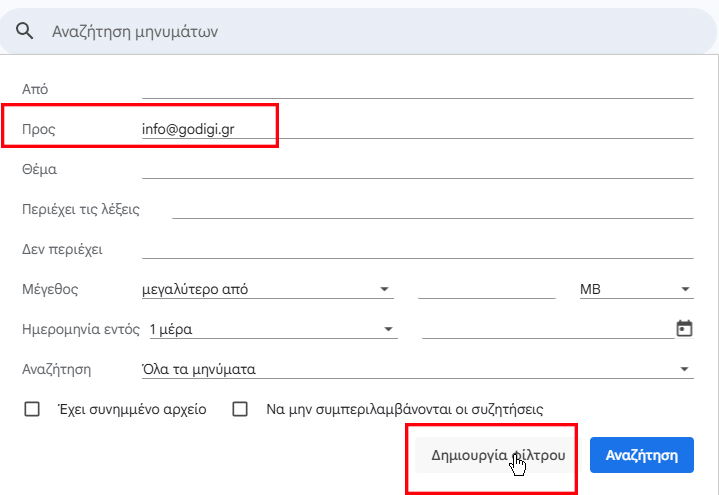This screenshot has height=495, width=719.
Task: Click the 'Ημερομηνία εντός' date text field
Action: click(547, 329)
